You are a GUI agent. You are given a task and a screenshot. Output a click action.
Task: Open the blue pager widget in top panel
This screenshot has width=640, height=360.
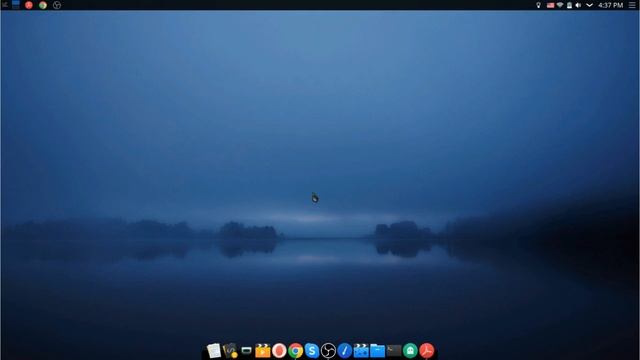tap(16, 5)
